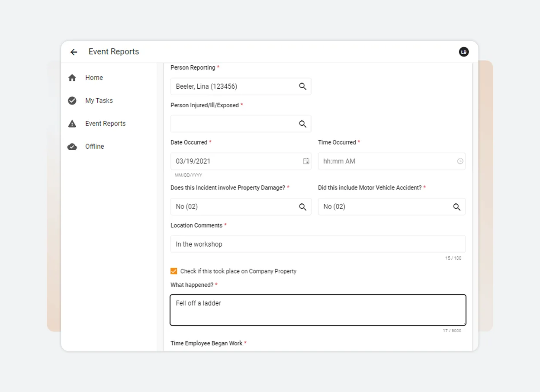Click the My Tasks checkmark icon
The width and height of the screenshot is (540, 392).
click(72, 100)
